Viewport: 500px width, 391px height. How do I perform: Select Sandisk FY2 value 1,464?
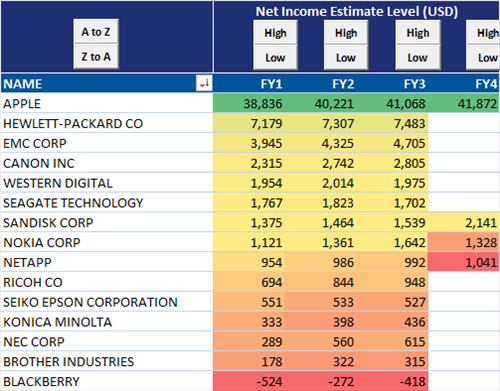[320, 222]
